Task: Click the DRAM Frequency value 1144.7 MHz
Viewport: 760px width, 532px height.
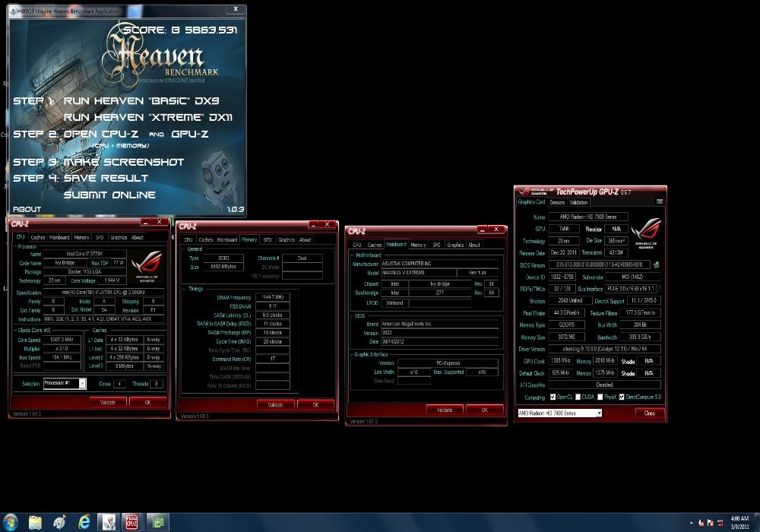Action: click(x=273, y=297)
